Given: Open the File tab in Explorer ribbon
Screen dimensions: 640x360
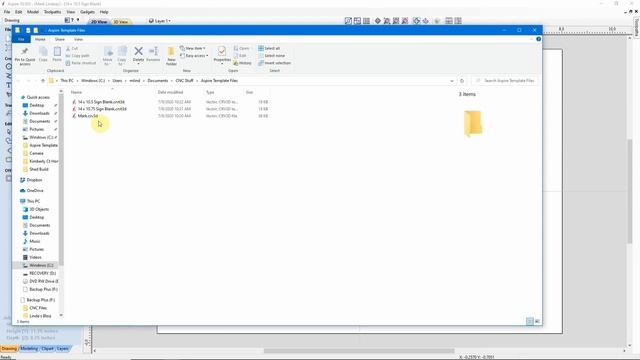Looking at the screenshot, I should click(x=21, y=39).
